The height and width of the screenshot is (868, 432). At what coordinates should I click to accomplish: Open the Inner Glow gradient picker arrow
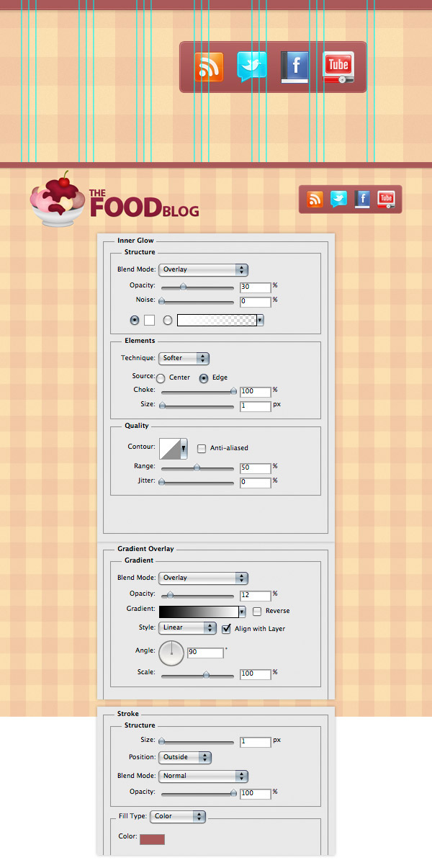click(260, 321)
